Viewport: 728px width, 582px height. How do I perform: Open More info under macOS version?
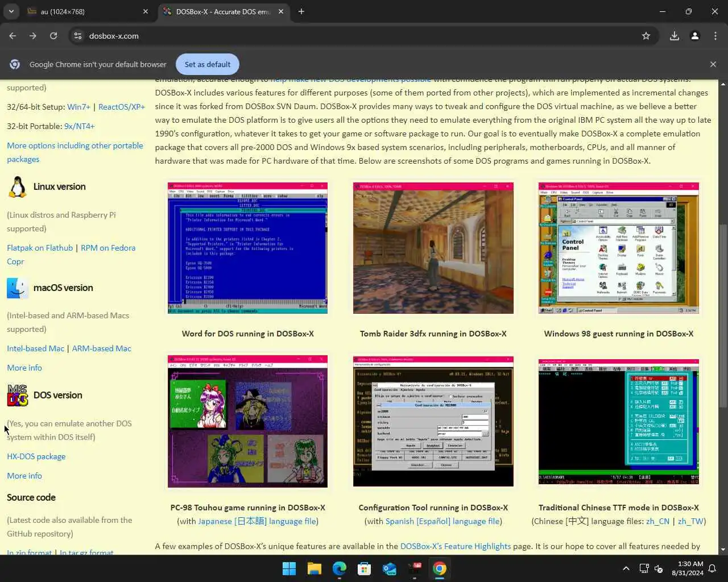point(24,368)
